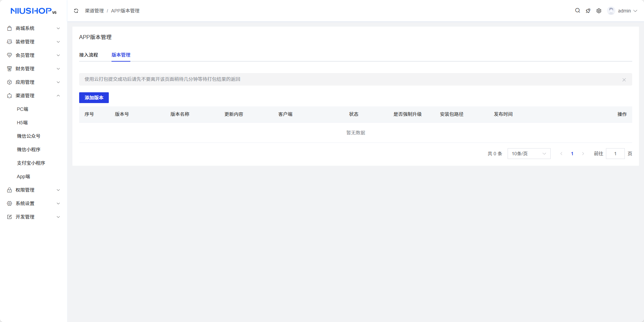
Task: Switch to the 接入流程 tab
Action: click(x=89, y=55)
